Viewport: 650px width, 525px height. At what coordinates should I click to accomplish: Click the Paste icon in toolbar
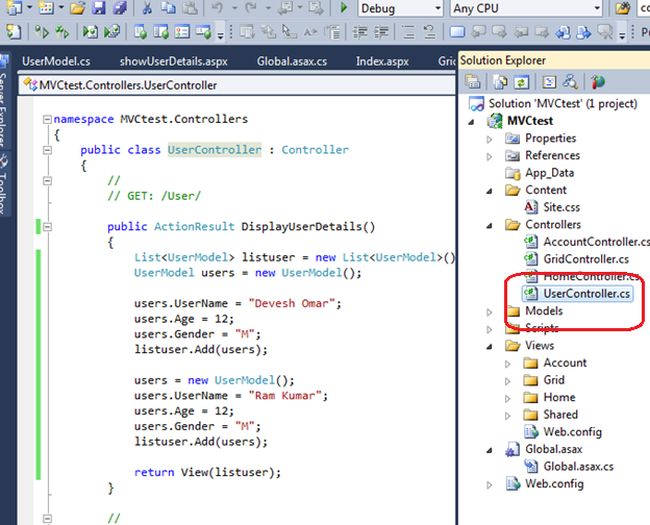point(190,8)
